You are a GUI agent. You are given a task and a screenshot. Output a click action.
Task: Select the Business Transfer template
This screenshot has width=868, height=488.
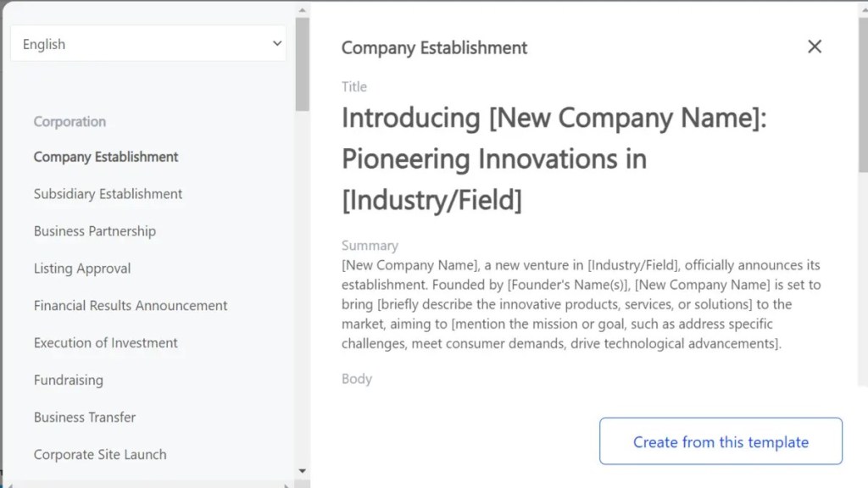tap(85, 418)
